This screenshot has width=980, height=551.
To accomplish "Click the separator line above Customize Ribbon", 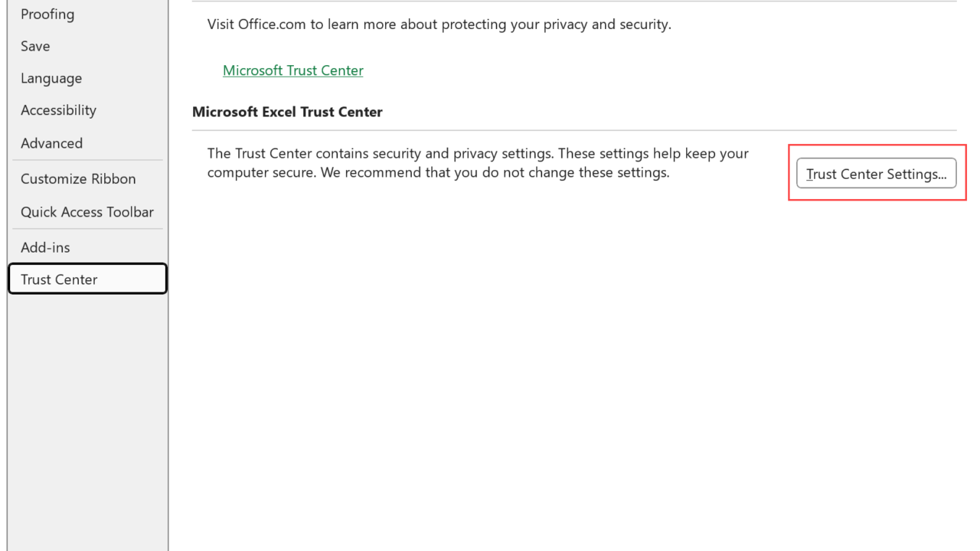I will [87, 160].
